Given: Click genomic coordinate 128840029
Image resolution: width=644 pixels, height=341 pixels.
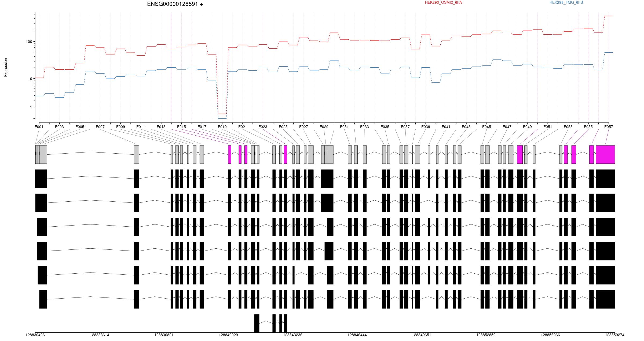Looking at the screenshot, I should point(228,335).
